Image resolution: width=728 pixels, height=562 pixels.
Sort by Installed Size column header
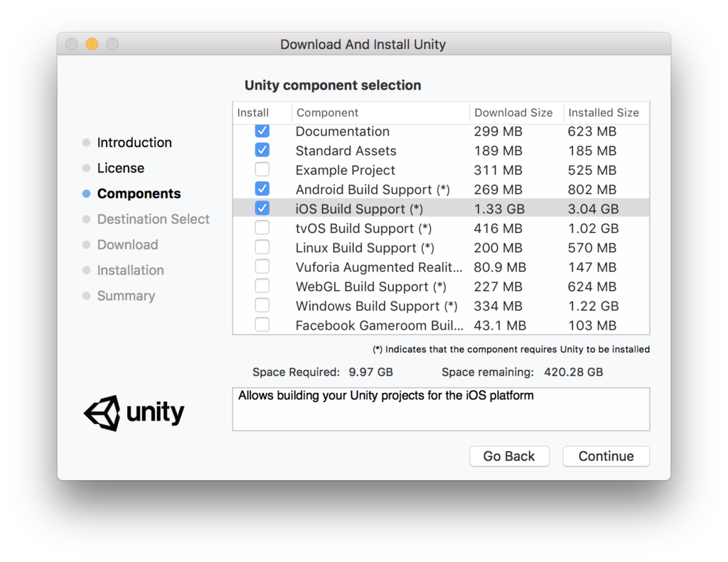(604, 113)
